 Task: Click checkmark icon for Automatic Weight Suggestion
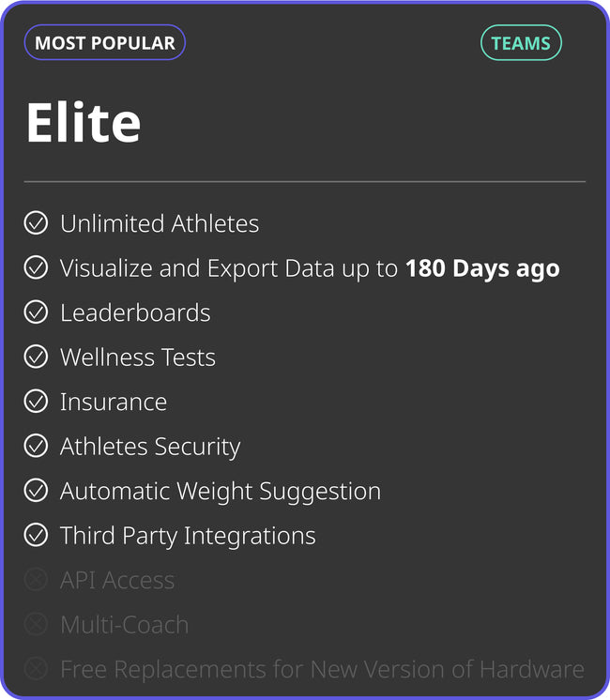[x=36, y=491]
